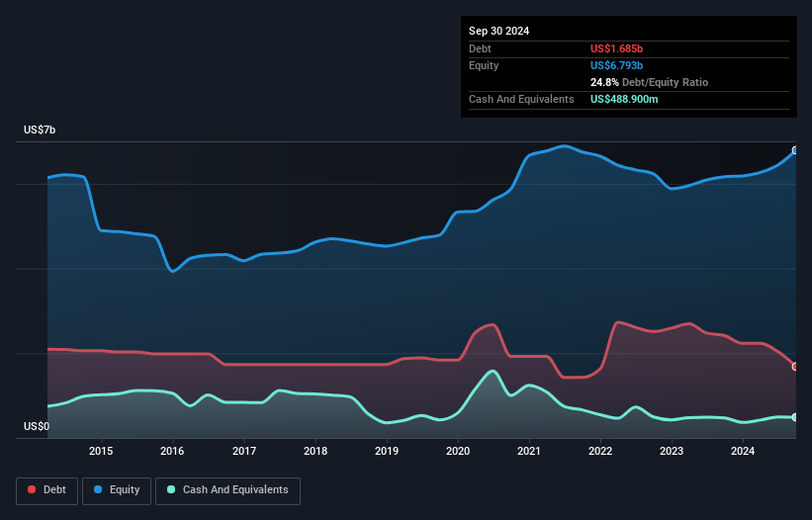Click the 2022 x-axis label
Screen dimensions: 812x520
click(600, 451)
